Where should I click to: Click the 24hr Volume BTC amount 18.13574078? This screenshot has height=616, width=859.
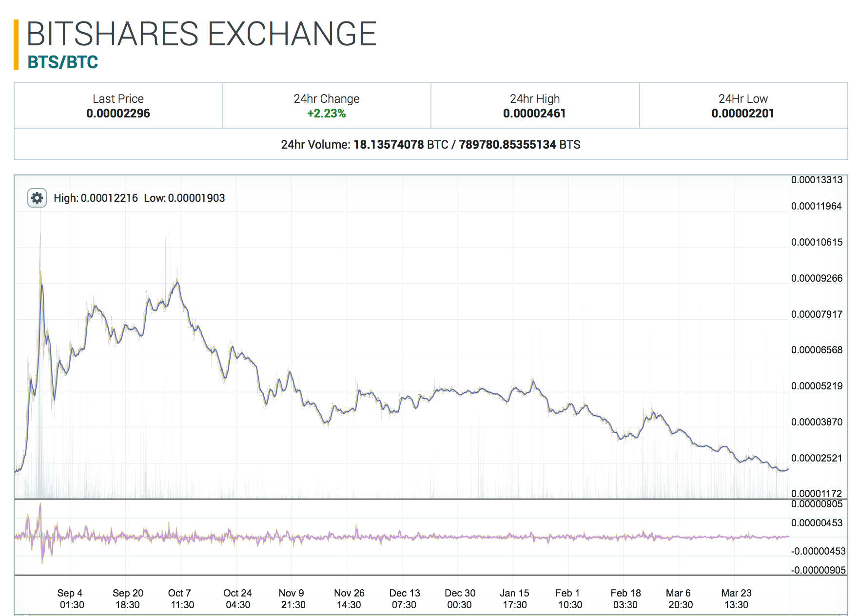389,145
